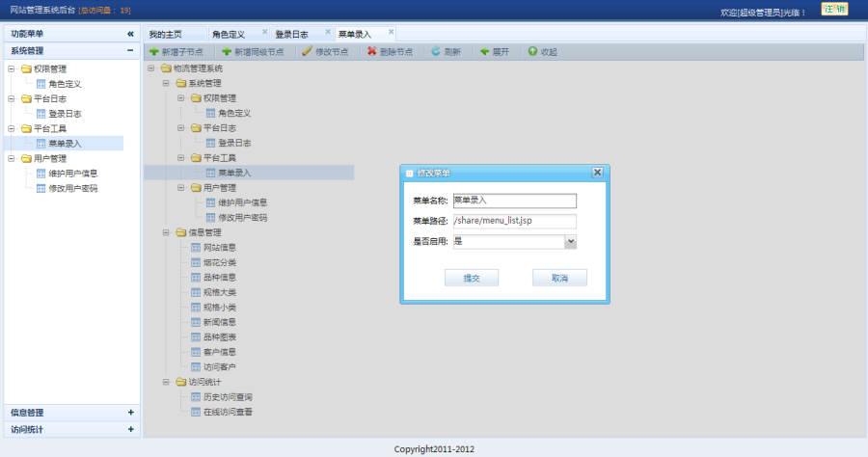Close the 登录日志 tab using its X

tap(328, 32)
